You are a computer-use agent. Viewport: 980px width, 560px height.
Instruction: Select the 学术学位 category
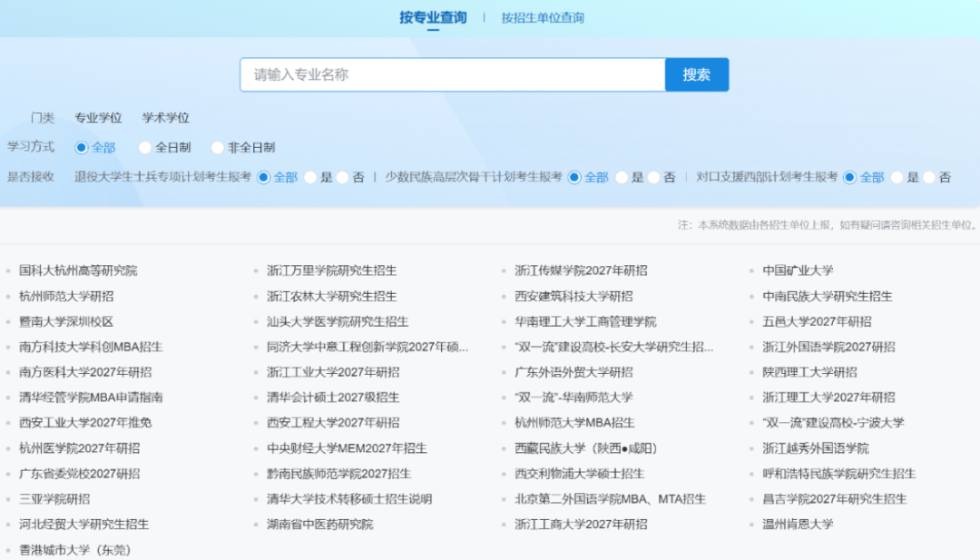click(x=166, y=117)
